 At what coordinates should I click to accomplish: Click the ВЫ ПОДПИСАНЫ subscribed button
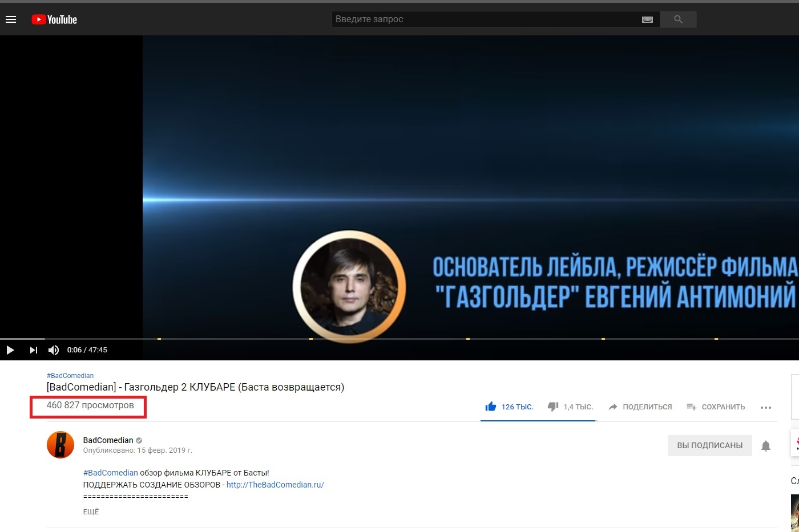click(x=710, y=445)
